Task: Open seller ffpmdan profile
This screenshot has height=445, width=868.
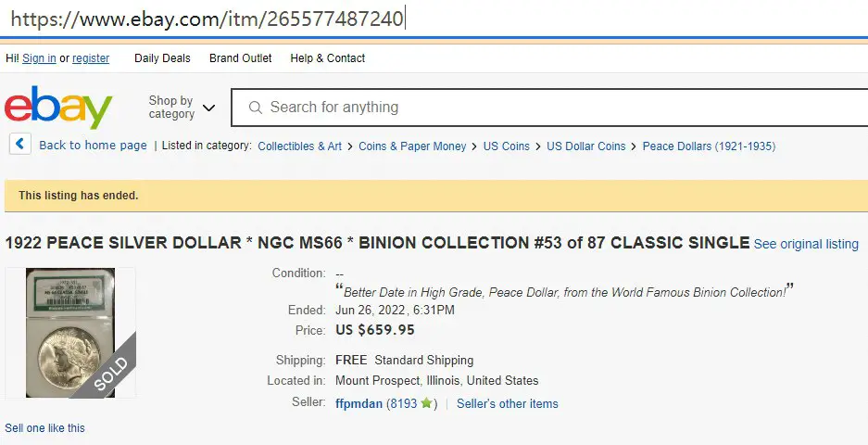Action: (x=359, y=403)
